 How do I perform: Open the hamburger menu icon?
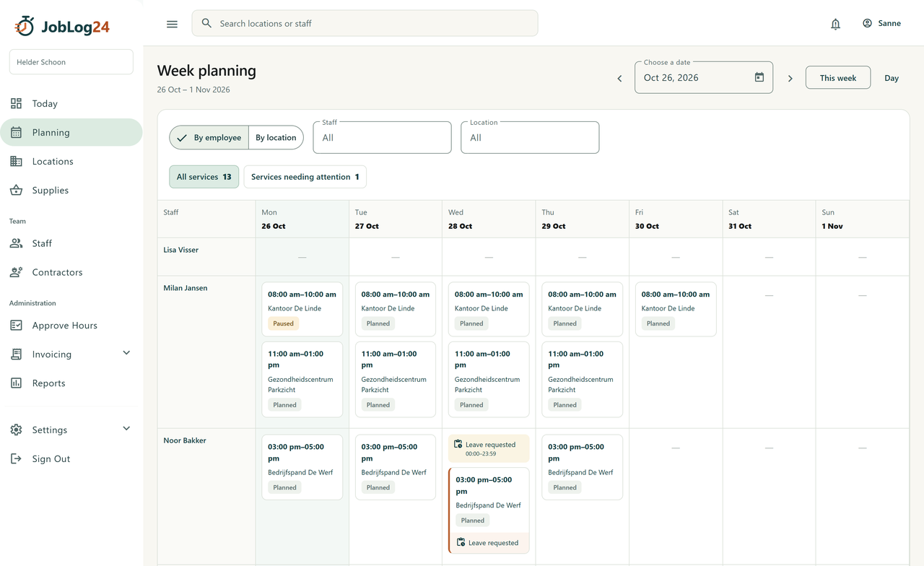pyautogui.click(x=172, y=24)
